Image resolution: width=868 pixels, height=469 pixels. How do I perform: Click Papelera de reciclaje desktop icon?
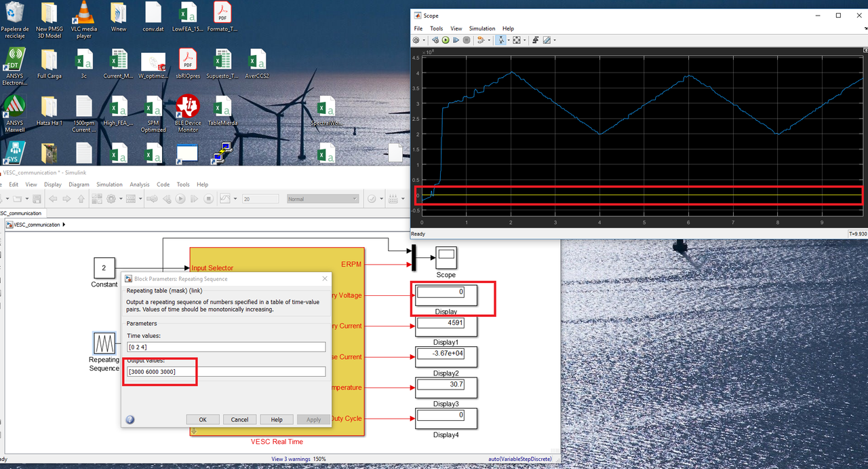[x=14, y=20]
